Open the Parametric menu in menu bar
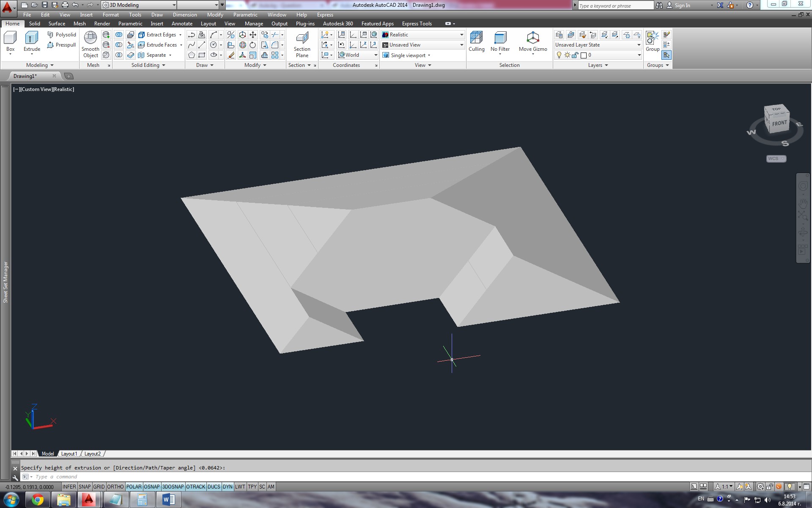Screen dimensions: 812x508 click(x=245, y=15)
